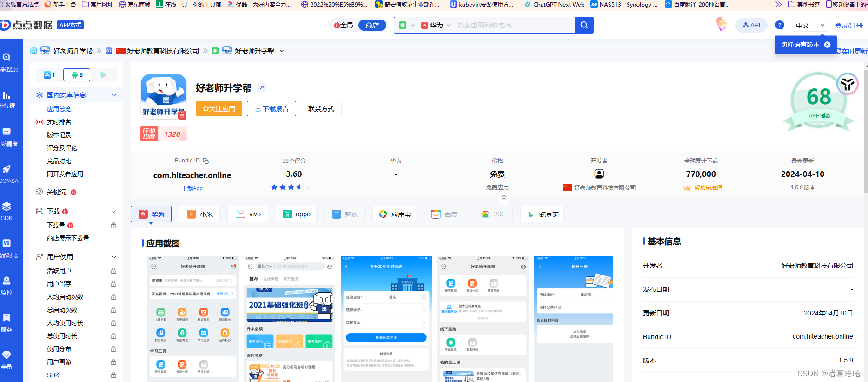This screenshot has width=868, height=382.
Task: Collapse the 下载 section chevron
Action: coord(114,211)
